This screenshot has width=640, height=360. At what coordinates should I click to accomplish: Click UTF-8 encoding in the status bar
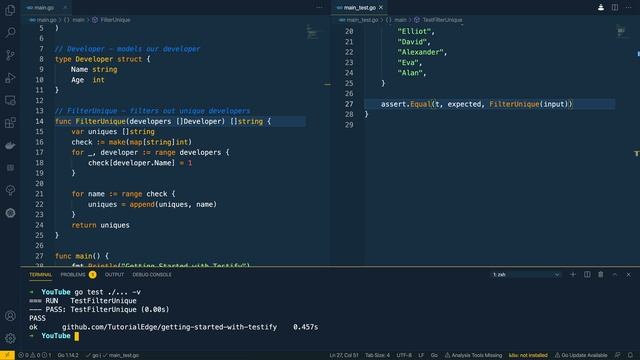(x=404, y=355)
